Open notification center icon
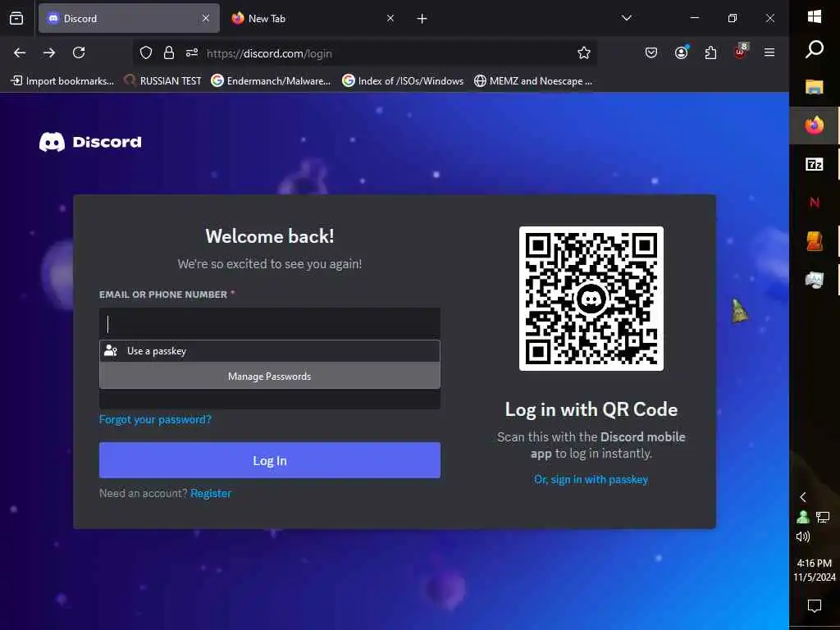The height and width of the screenshot is (630, 840). click(815, 606)
